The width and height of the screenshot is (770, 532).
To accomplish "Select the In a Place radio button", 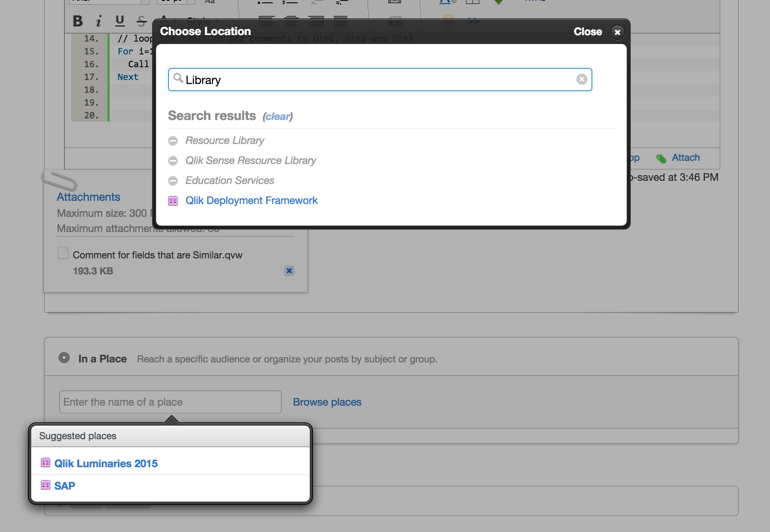I will 64,358.
